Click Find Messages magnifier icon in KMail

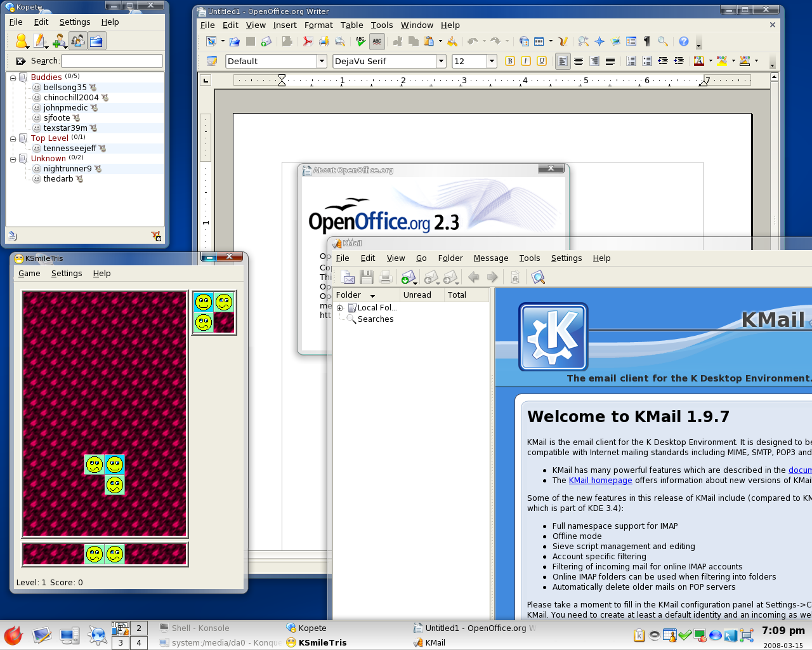pyautogui.click(x=538, y=277)
